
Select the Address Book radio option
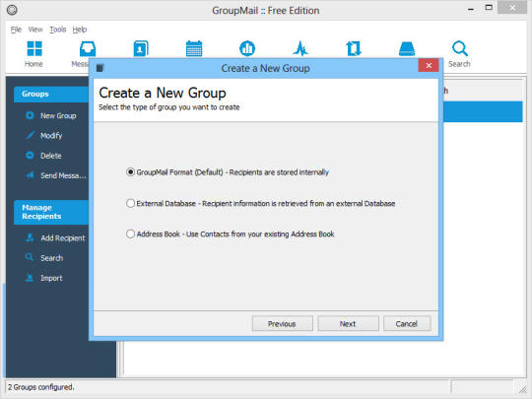130,233
